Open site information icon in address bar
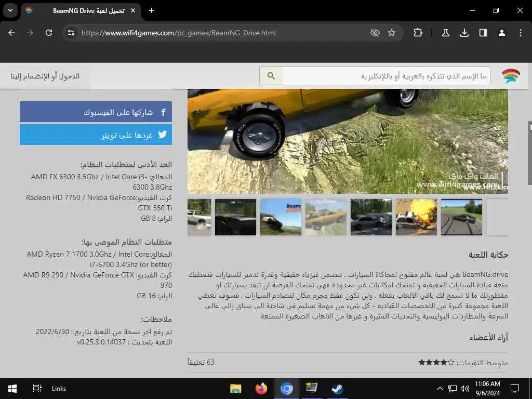532x399 pixels. 71,33
